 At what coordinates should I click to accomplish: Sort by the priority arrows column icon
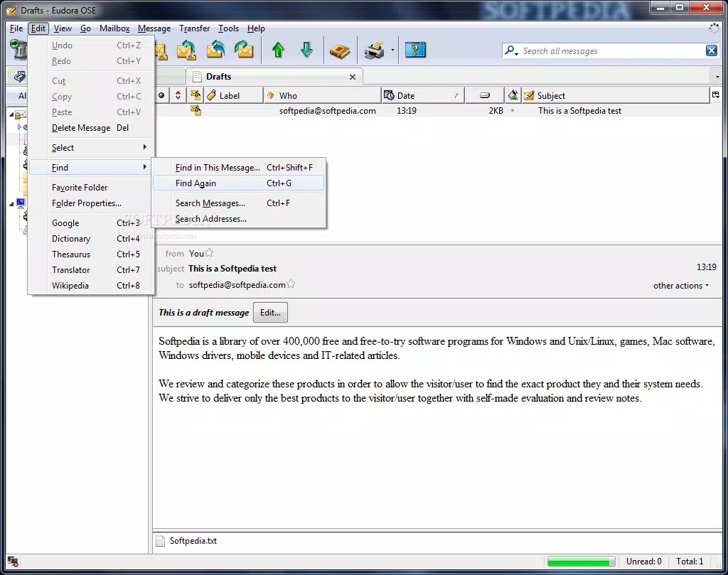pos(178,96)
